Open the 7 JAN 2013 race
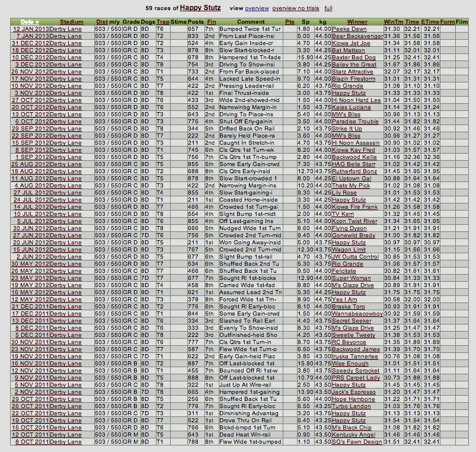 (x=33, y=36)
